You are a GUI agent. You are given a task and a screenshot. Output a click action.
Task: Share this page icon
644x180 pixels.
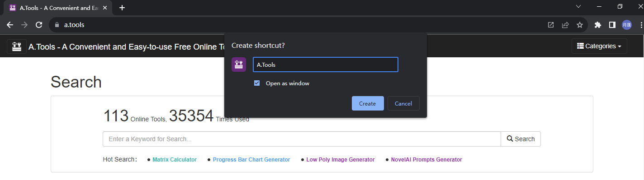click(x=565, y=25)
